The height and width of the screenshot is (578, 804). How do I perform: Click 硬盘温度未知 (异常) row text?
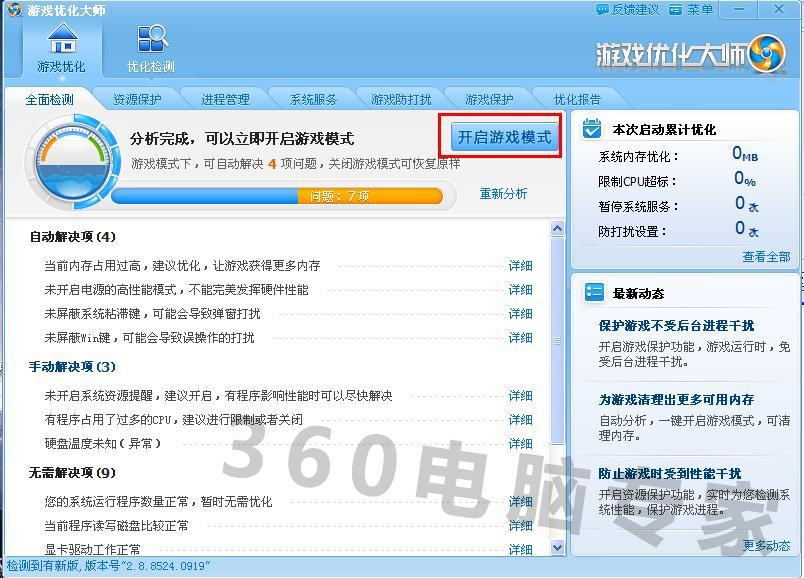click(103, 444)
